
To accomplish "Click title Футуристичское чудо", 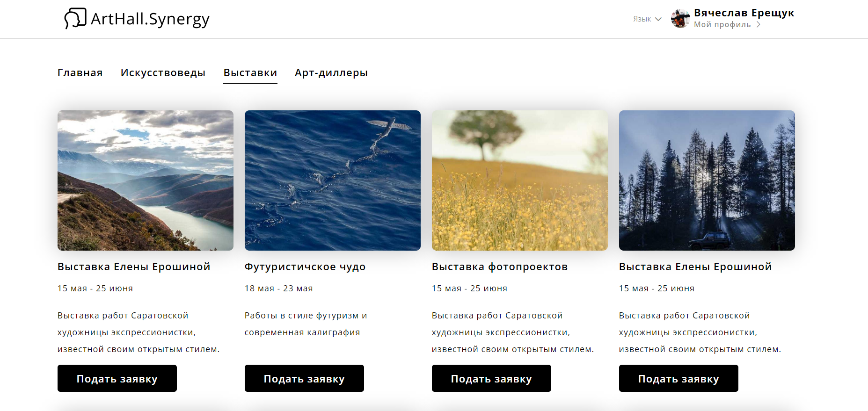I will tap(305, 267).
